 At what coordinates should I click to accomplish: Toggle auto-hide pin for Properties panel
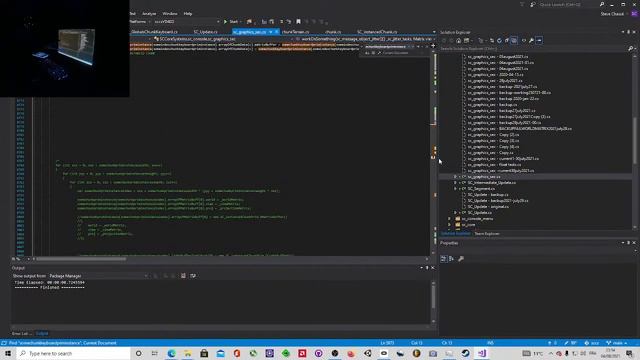(x=629, y=243)
